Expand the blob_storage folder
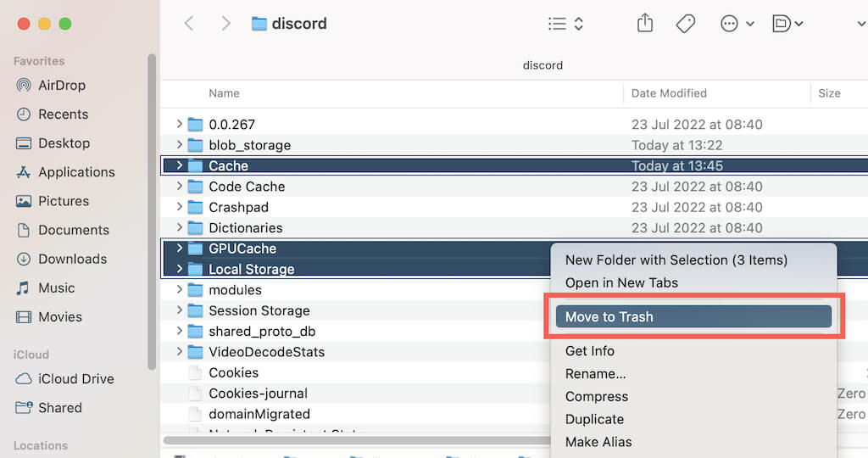This screenshot has width=868, height=458. [x=179, y=145]
